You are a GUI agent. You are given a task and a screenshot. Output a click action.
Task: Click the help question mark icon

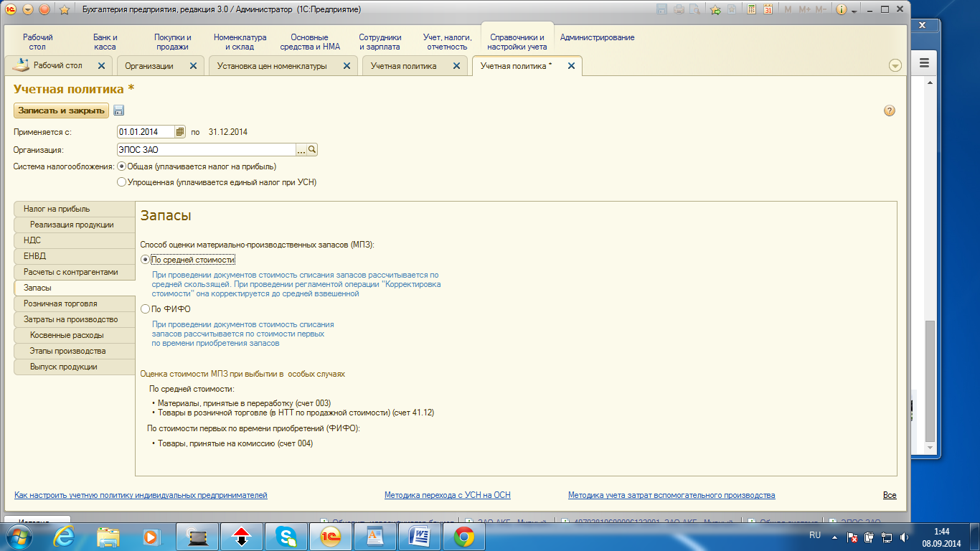890,110
